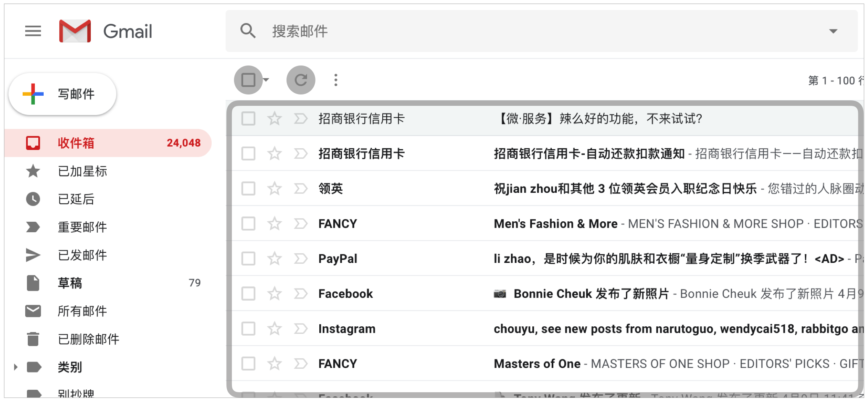Star the 领英 email
The height and width of the screenshot is (404, 868).
[x=274, y=189]
